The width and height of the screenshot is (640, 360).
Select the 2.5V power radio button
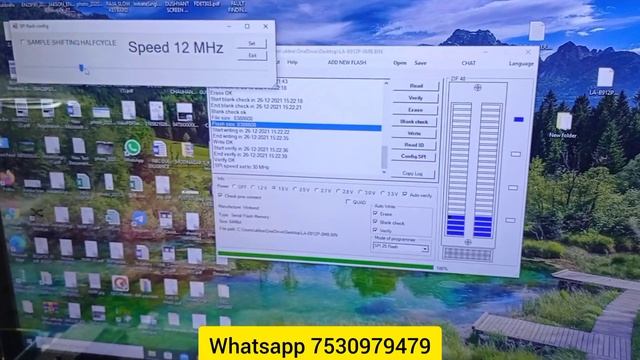(x=295, y=189)
